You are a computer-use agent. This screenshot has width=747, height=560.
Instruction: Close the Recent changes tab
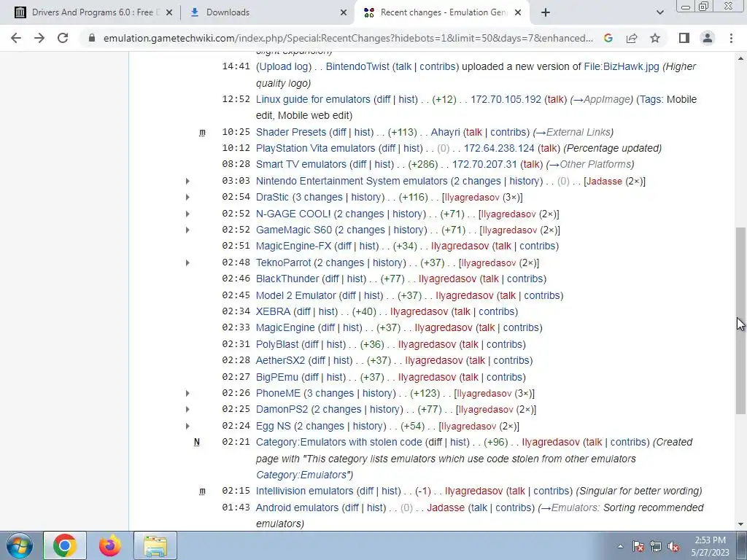(x=519, y=12)
